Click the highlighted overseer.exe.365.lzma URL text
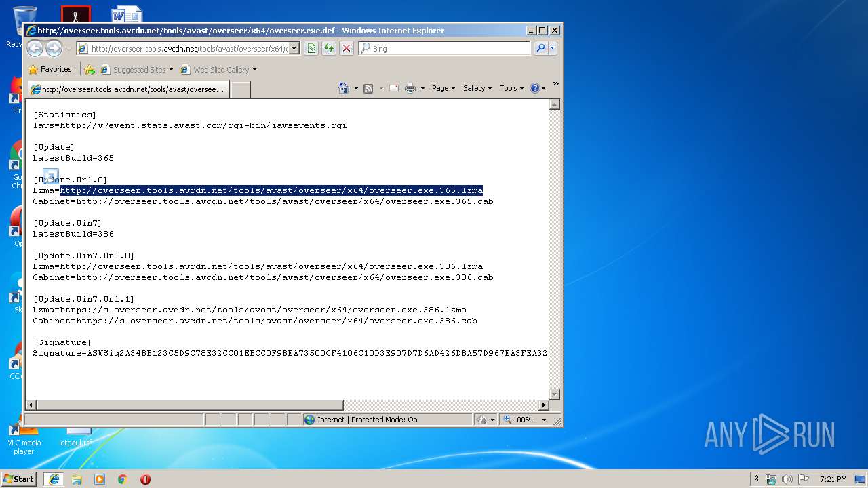 (x=271, y=190)
